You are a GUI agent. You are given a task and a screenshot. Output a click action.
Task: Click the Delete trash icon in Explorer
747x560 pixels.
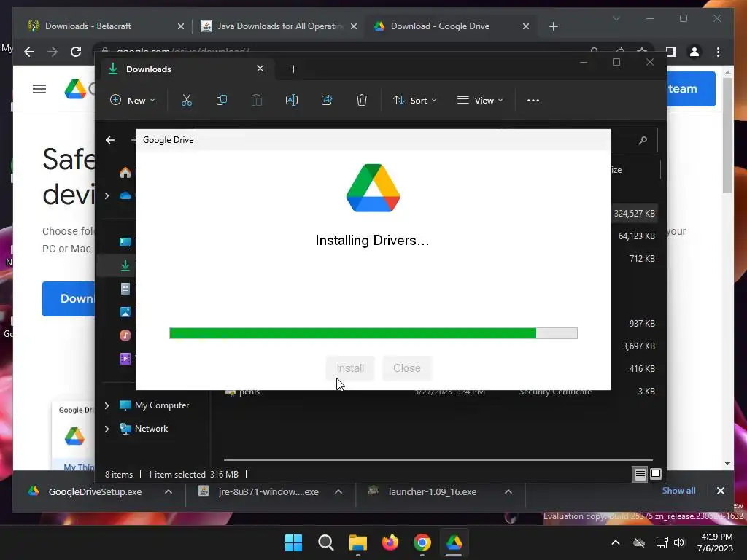(x=362, y=100)
